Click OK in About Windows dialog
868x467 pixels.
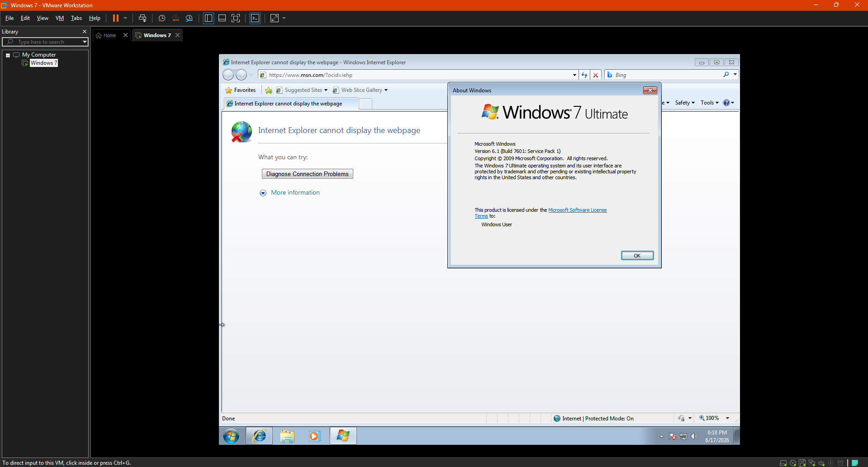tap(637, 256)
